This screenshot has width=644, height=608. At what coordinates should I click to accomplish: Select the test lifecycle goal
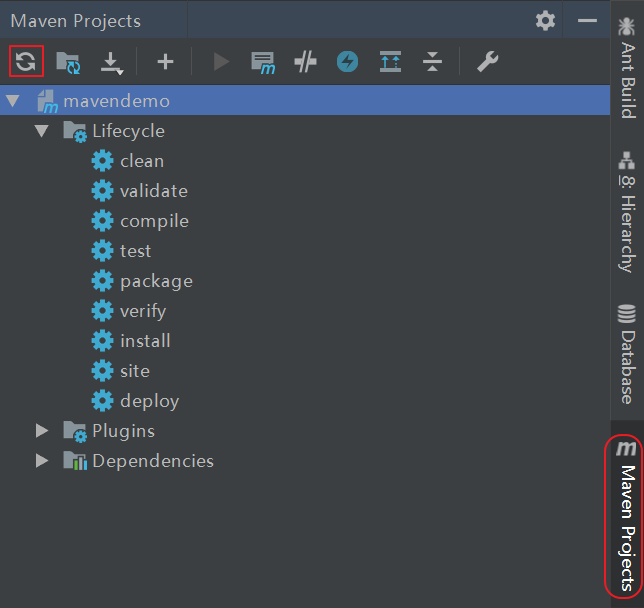click(136, 251)
